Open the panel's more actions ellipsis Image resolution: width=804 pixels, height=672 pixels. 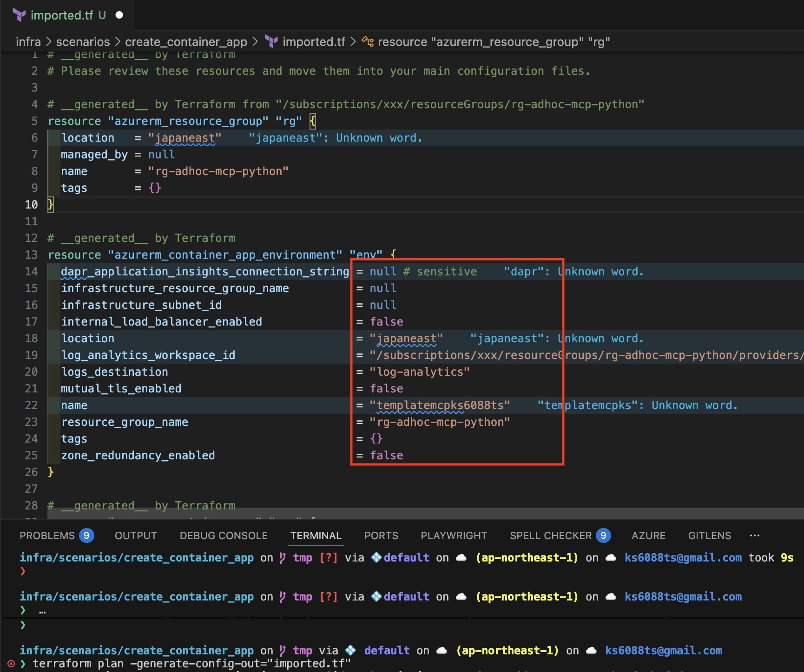755,535
